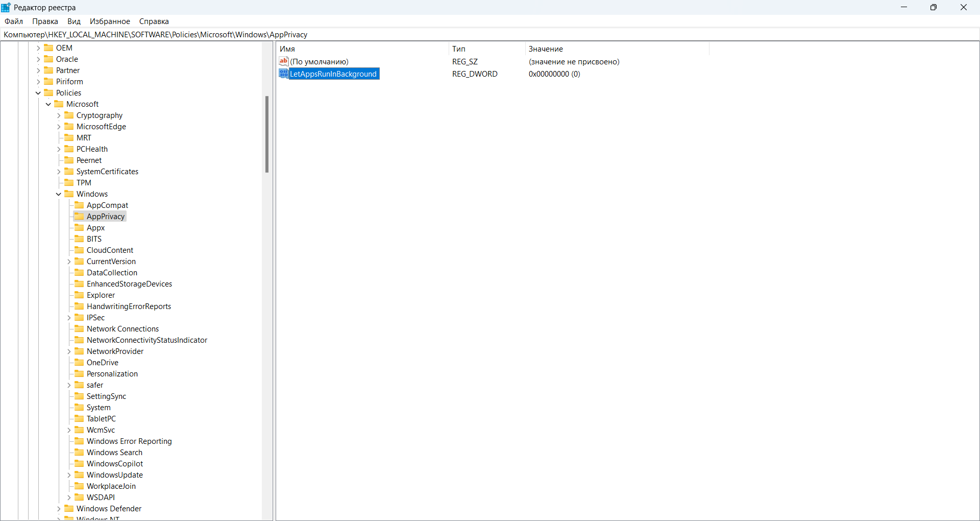Expand the IPSec key
Viewport: 980px width, 521px height.
(x=69, y=318)
